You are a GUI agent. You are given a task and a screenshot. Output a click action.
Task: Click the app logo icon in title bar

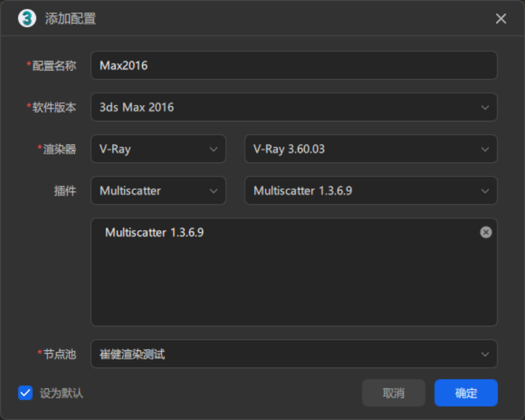tap(27, 18)
